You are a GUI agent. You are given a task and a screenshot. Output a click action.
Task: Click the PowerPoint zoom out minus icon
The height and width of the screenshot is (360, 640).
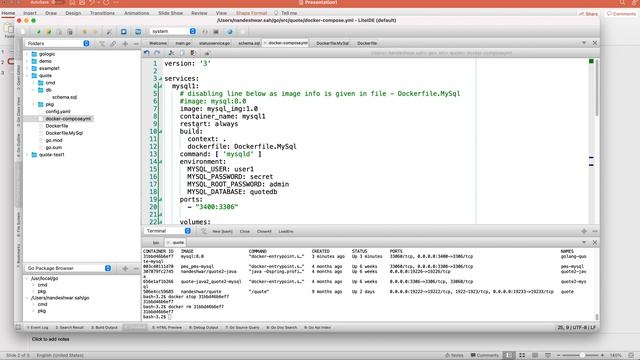[558, 355]
